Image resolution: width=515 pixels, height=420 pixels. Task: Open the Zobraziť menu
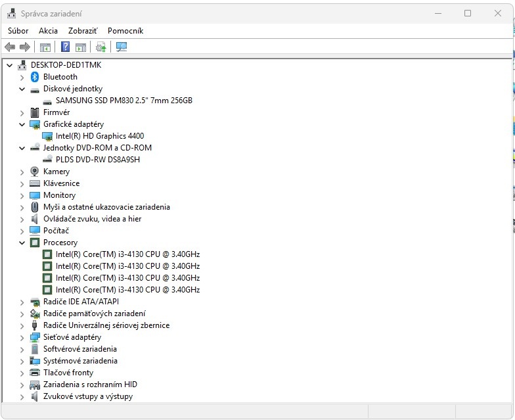coord(83,31)
